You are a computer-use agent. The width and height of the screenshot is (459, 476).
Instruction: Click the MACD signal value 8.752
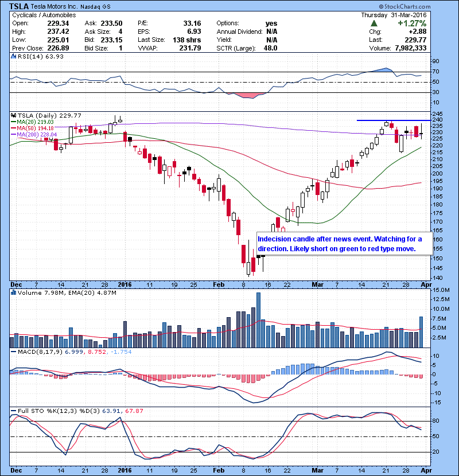point(97,352)
